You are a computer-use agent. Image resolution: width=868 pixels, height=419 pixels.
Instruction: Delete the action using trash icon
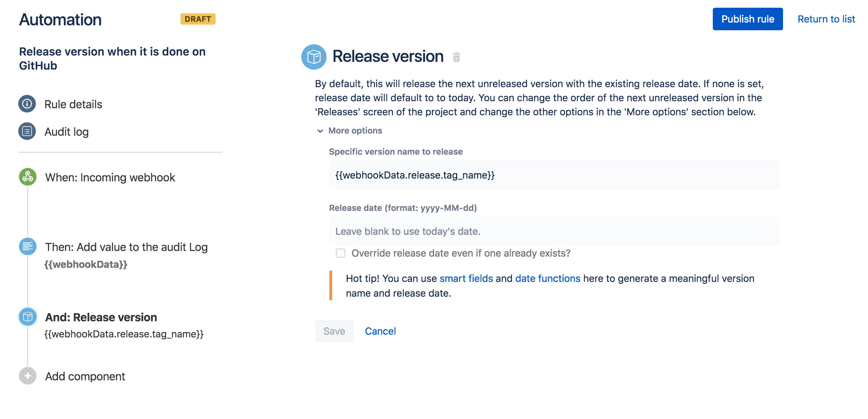click(x=456, y=57)
